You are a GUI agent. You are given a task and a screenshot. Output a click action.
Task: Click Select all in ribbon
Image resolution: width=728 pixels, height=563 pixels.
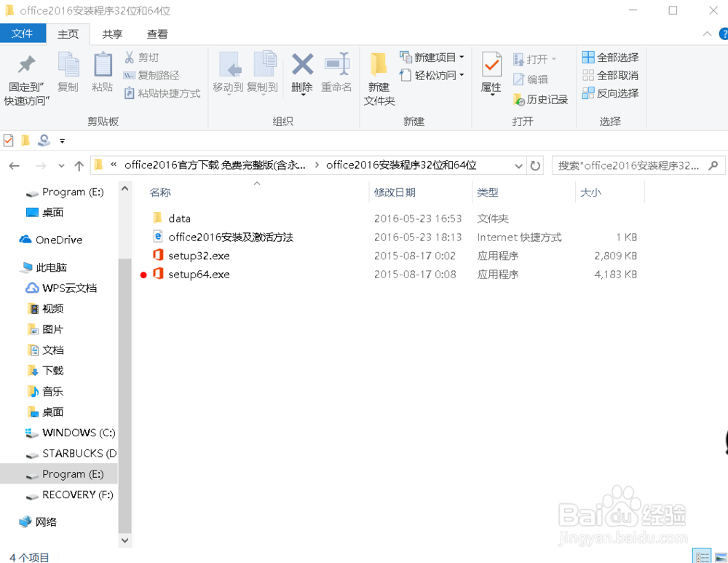tap(610, 57)
